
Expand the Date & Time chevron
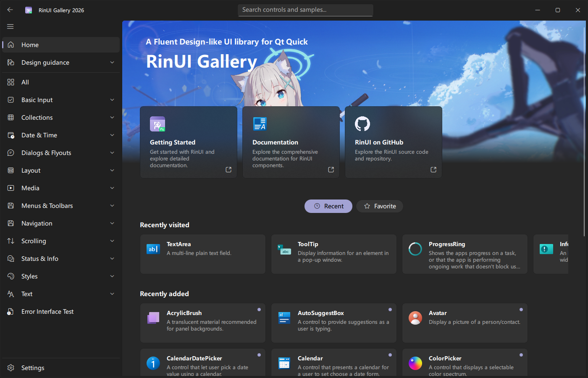tap(112, 135)
